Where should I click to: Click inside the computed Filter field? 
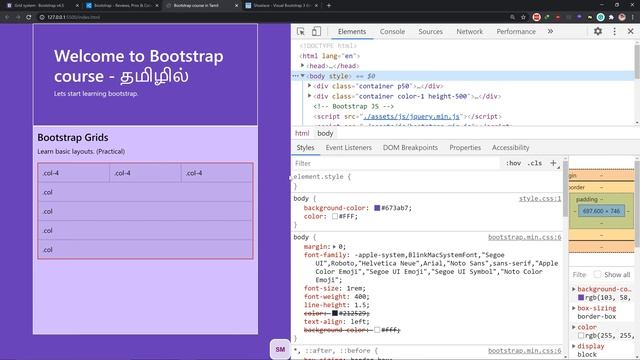pos(580,275)
